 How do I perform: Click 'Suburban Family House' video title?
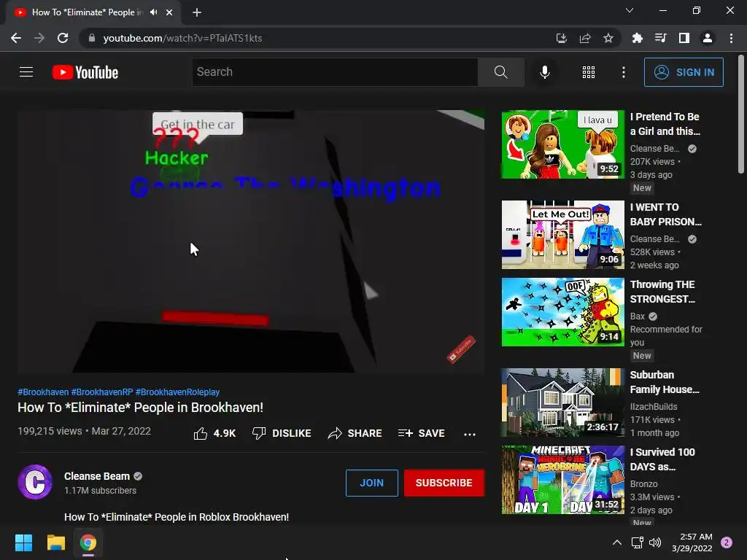[665, 382]
